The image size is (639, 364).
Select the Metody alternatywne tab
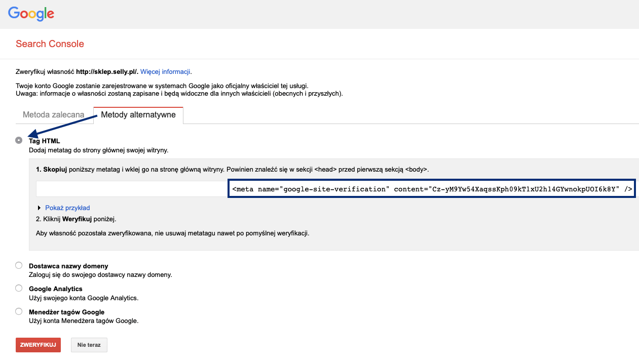138,115
